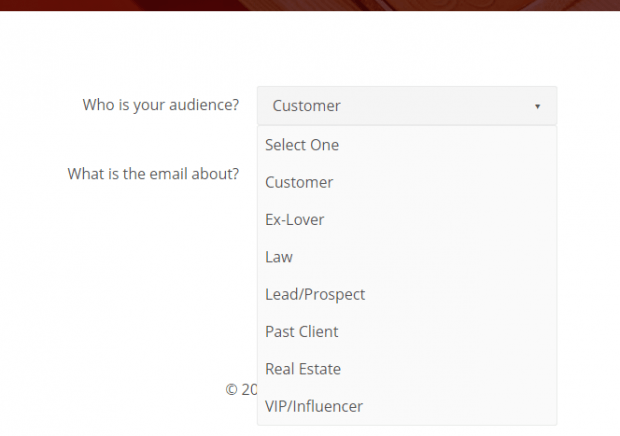Click the partially hidden footer year text
The height and width of the screenshot is (436, 620).
coord(249,390)
